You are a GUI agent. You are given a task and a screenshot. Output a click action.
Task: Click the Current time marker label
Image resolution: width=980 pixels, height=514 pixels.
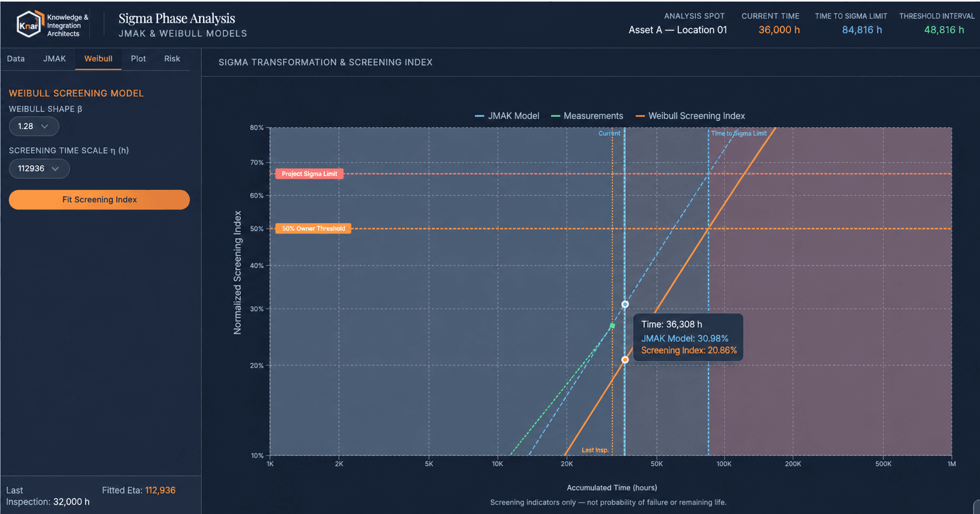609,134
